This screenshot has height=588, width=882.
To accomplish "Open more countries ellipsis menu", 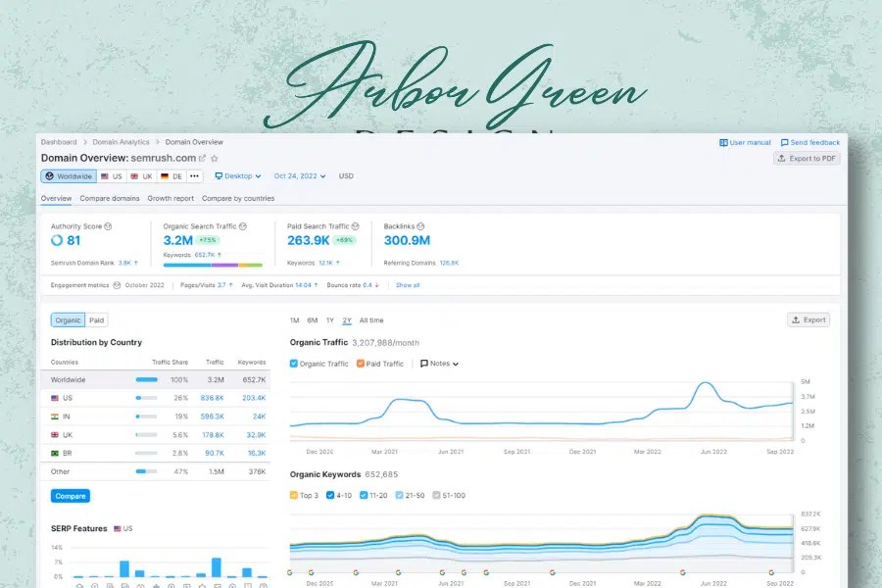I will click(195, 176).
